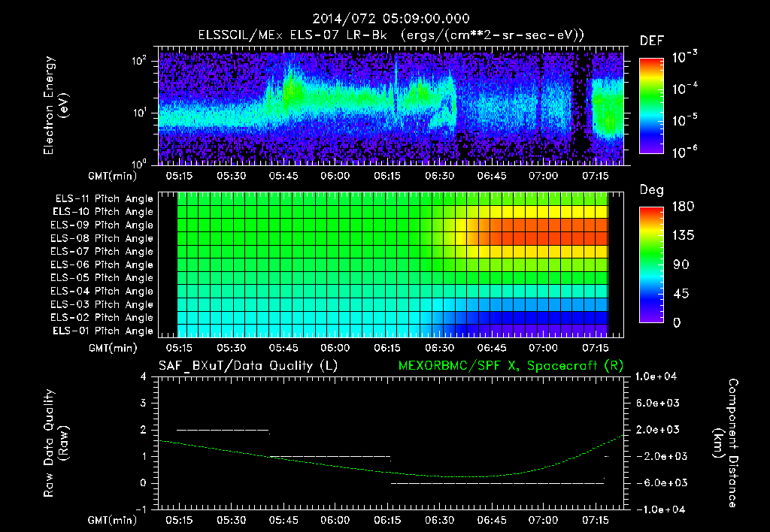Click GMT(min) label under the data quality panel
This screenshot has width=770, height=532.
click(113, 520)
